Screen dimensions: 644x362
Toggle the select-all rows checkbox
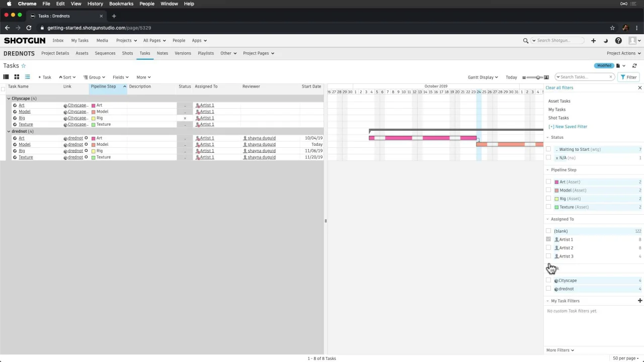point(3,89)
